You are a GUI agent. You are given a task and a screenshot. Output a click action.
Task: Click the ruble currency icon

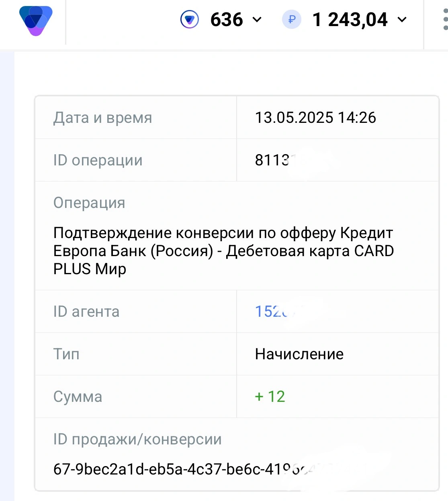tap(292, 19)
